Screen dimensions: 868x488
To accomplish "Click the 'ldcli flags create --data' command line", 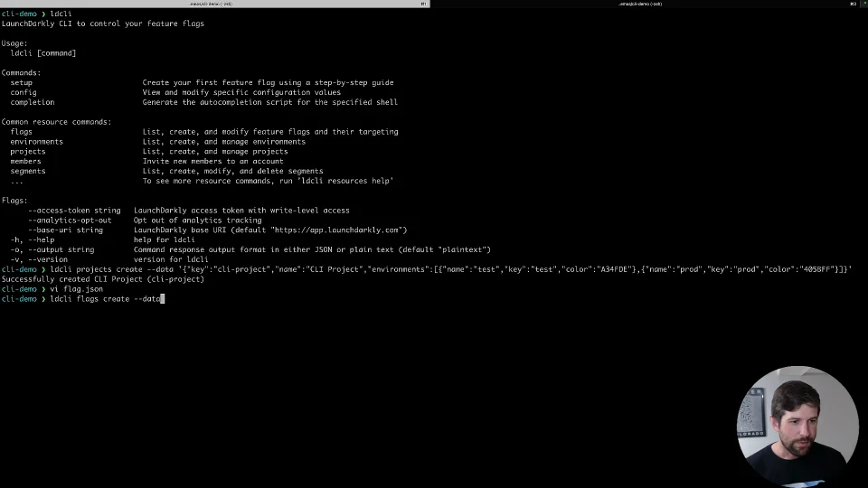I will click(83, 299).
